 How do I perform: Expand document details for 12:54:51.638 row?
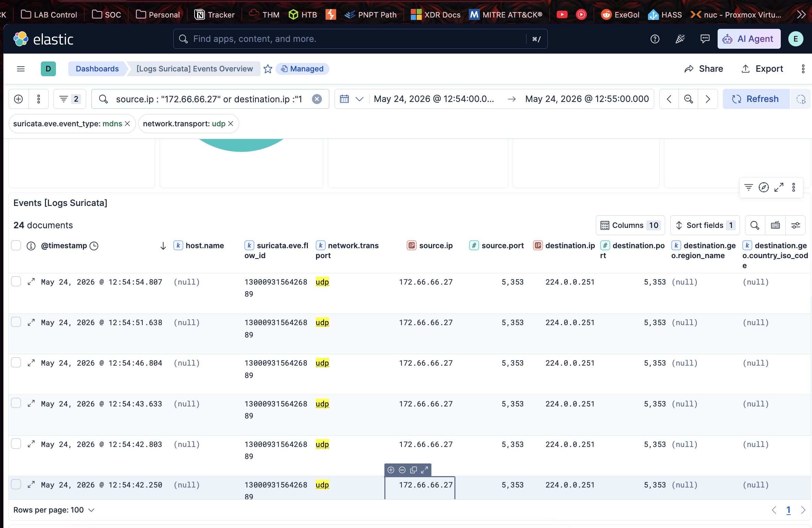[31, 322]
